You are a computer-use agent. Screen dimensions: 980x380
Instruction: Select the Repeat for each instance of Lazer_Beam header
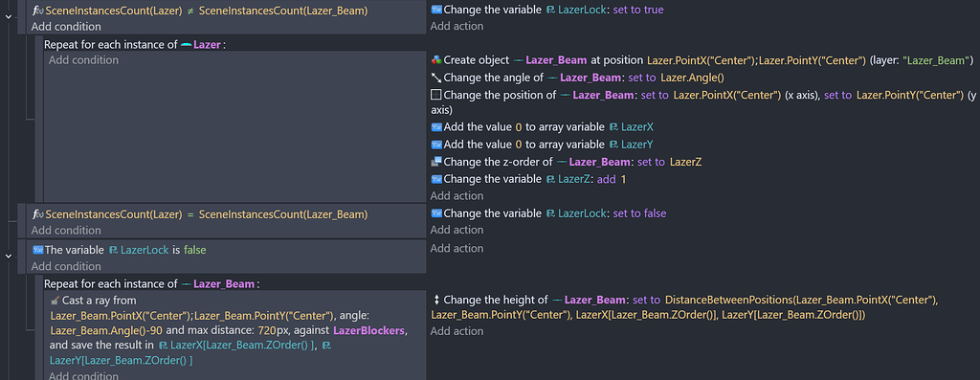[x=151, y=283]
